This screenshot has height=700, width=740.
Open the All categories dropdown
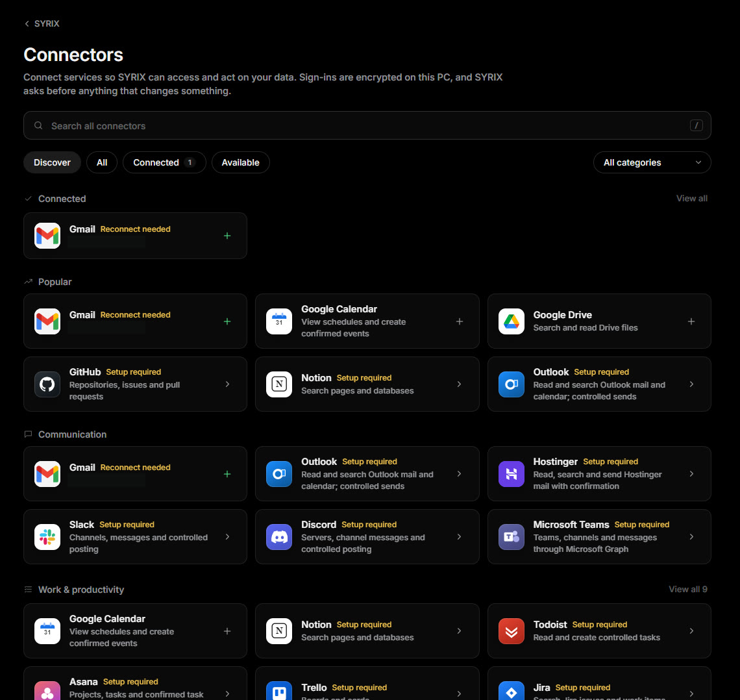click(652, 162)
